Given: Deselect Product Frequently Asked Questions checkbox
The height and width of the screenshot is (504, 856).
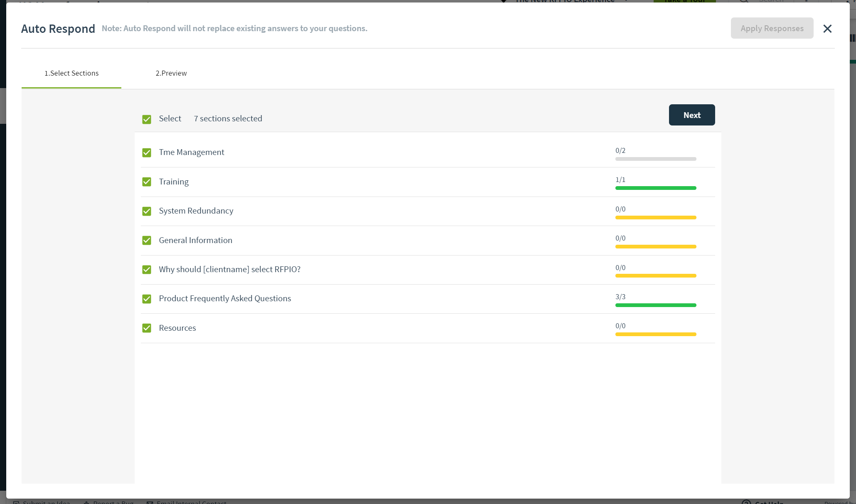Looking at the screenshot, I should (x=147, y=299).
